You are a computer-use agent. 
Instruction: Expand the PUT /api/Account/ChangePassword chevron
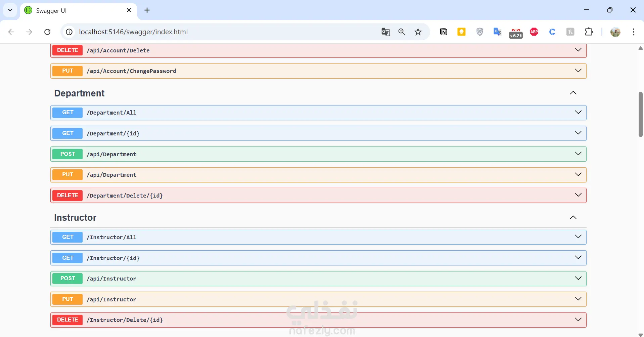click(578, 71)
